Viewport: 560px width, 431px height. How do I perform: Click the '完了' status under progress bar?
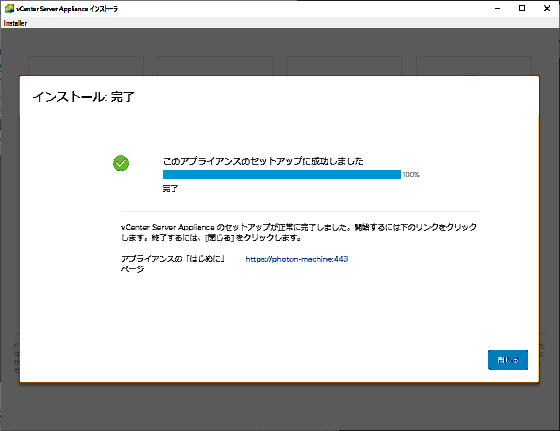tap(170, 188)
